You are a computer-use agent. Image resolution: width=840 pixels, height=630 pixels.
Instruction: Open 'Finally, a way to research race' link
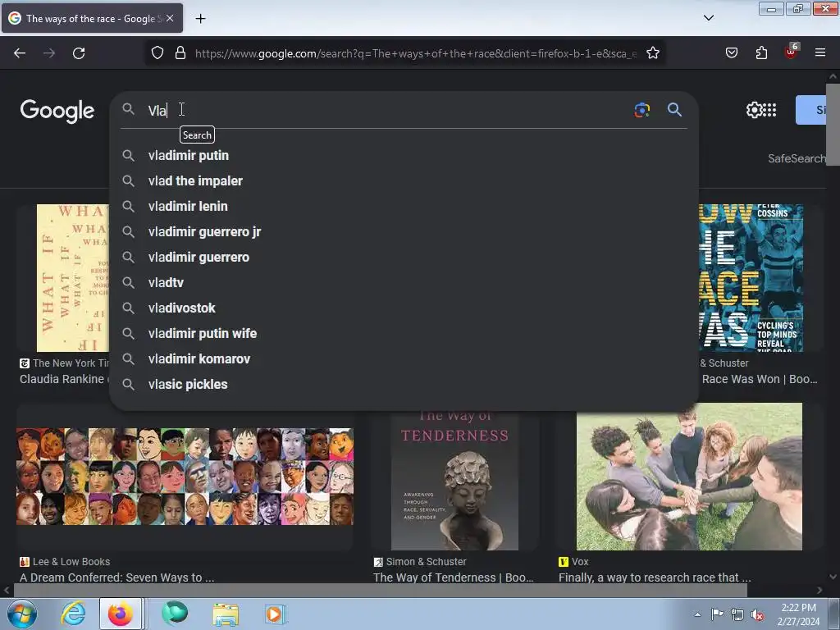(655, 577)
